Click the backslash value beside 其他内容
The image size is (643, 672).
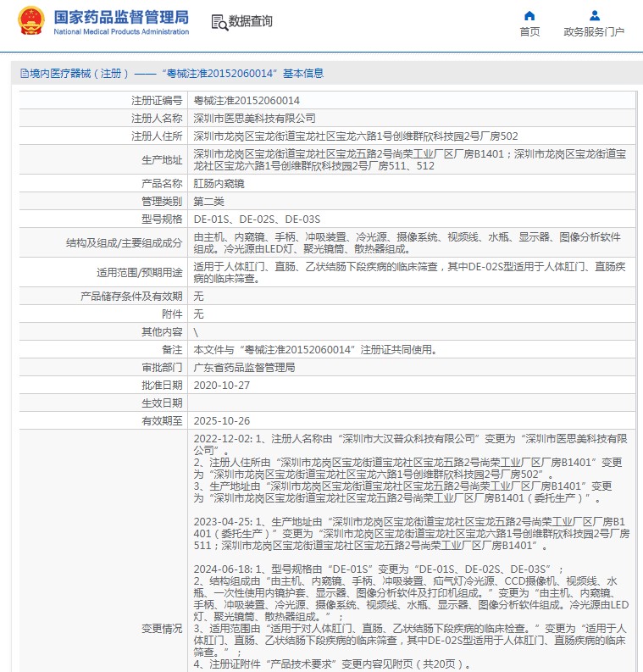(x=196, y=332)
